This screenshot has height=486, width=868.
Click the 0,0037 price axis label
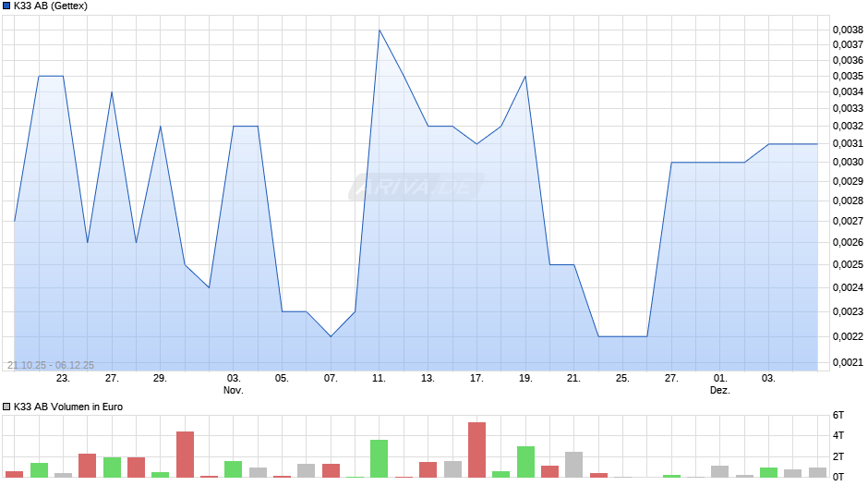tap(848, 44)
